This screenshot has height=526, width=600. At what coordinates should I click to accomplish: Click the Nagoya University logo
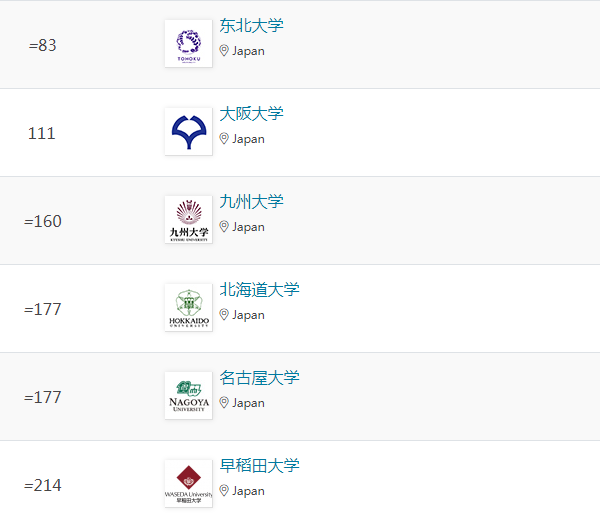188,396
